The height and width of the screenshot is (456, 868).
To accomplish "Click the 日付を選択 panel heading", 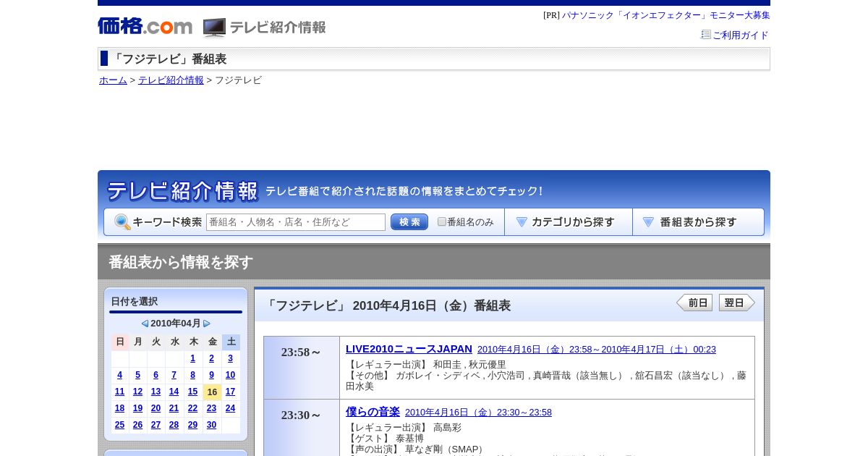I will pos(135,302).
